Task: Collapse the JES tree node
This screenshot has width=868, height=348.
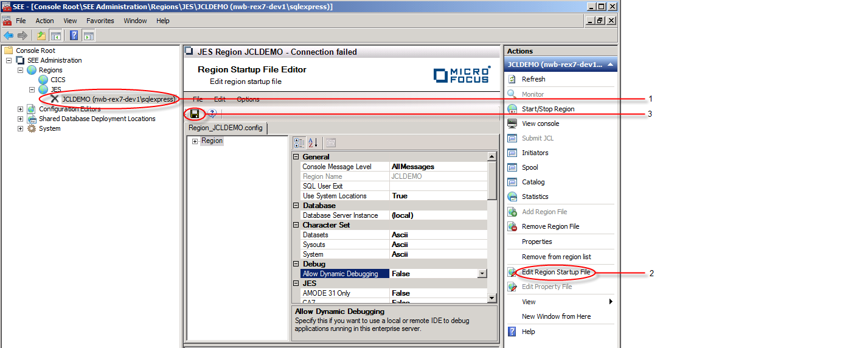Action: pyautogui.click(x=32, y=89)
